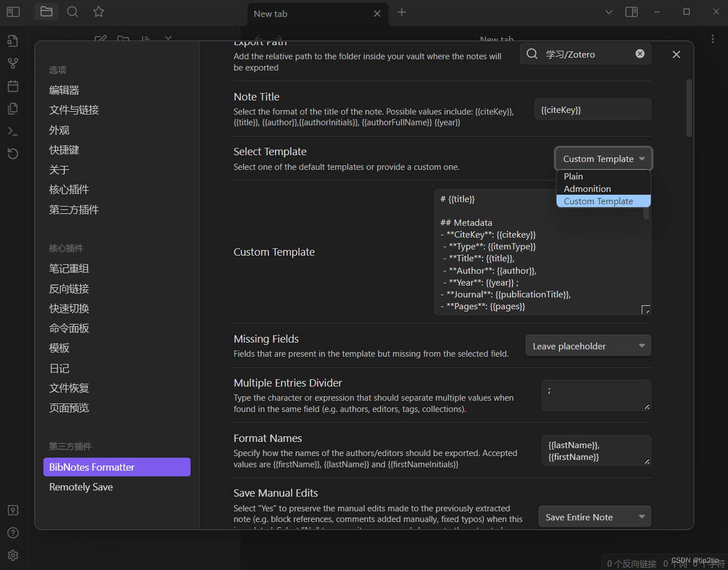The height and width of the screenshot is (570, 728).
Task: Click the circular-arrow ribbon icon
Action: point(13,154)
